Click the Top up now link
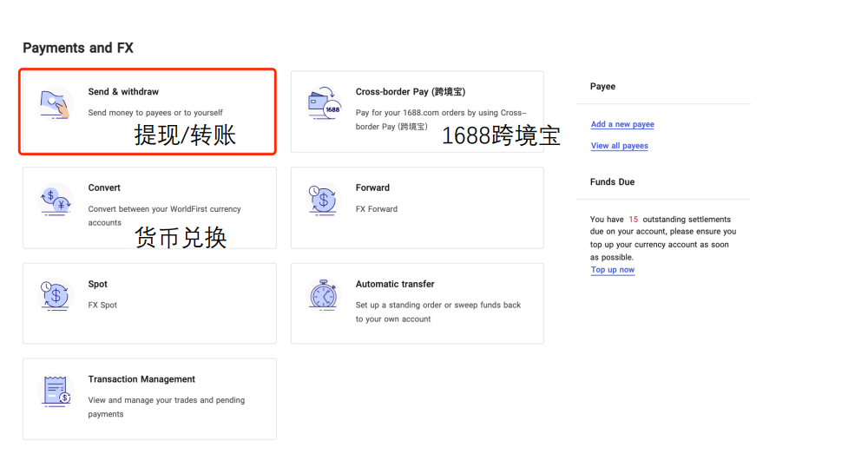 (612, 270)
